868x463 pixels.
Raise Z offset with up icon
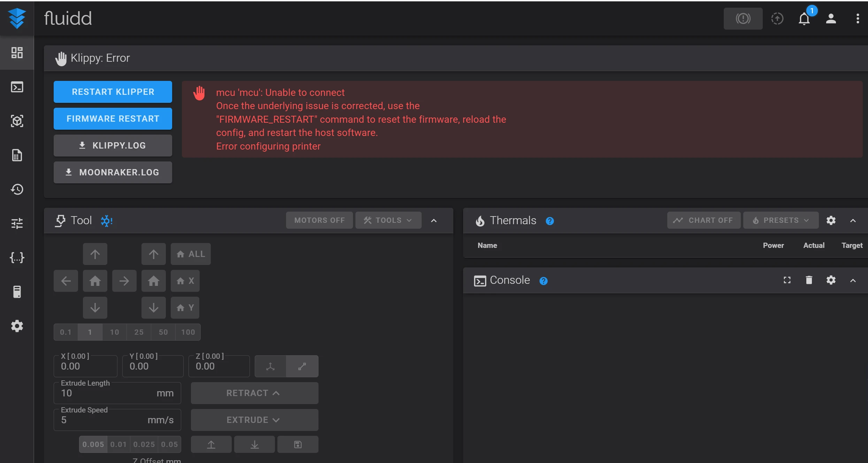pyautogui.click(x=211, y=444)
